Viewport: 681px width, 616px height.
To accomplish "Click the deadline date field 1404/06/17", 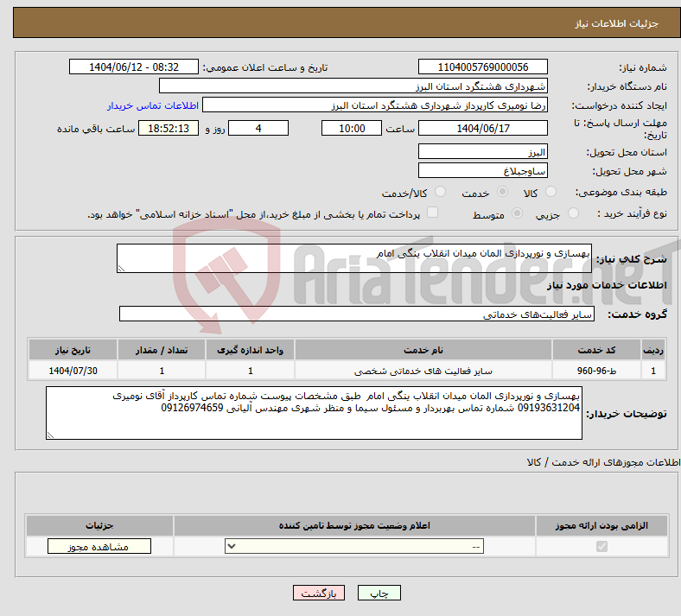I will [482, 128].
